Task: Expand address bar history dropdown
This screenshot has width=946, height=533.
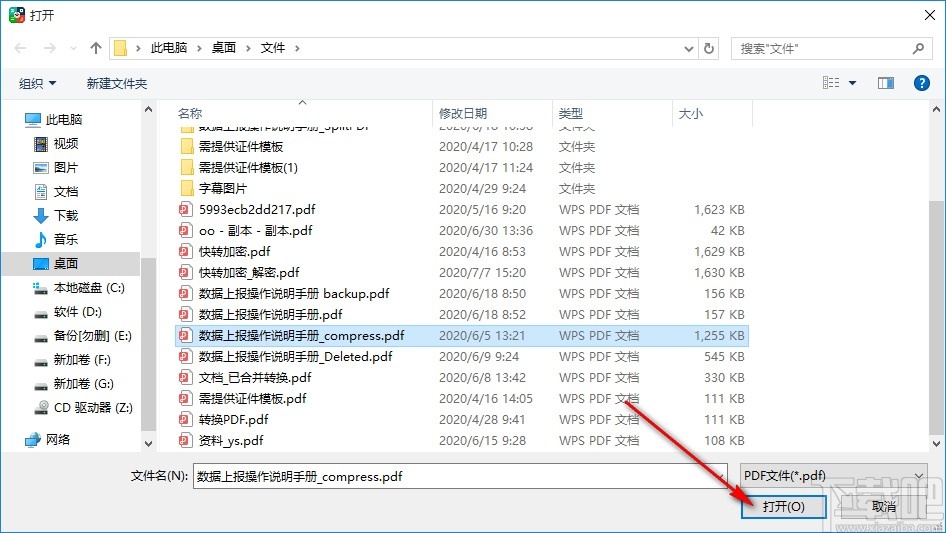Action: (688, 48)
